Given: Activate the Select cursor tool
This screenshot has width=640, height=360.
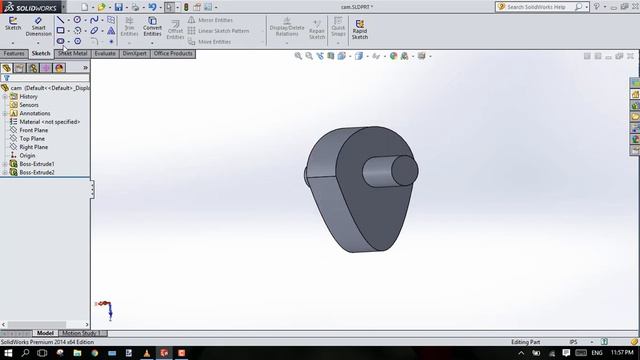Looking at the screenshot, I should [169, 7].
